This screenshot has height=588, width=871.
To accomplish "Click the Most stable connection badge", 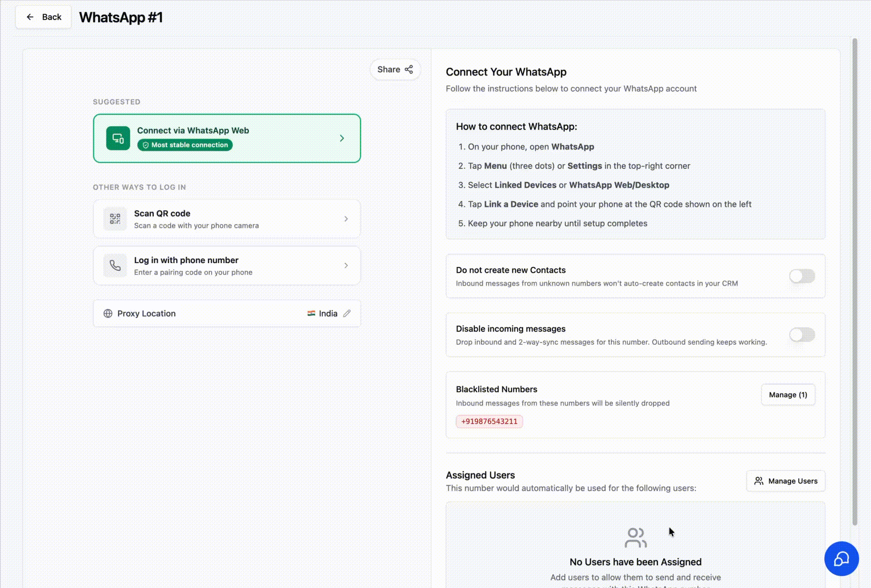I will tap(185, 145).
